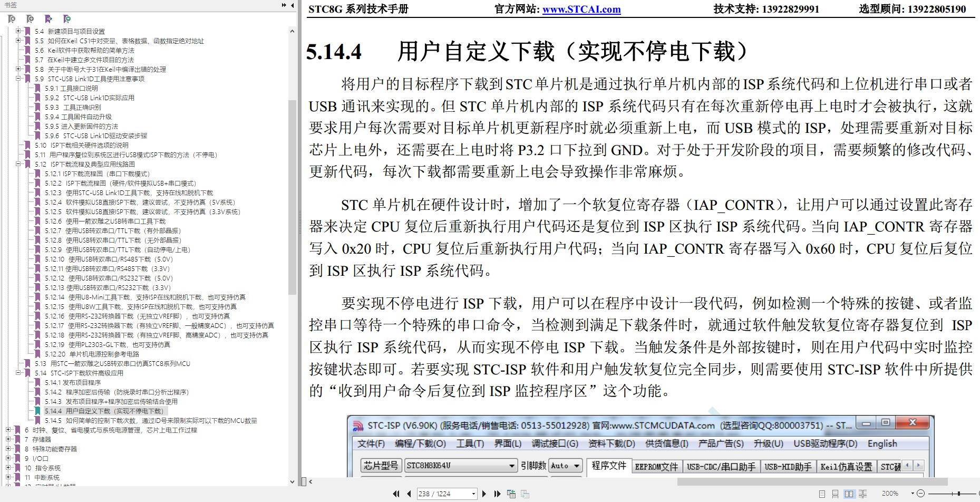Image resolution: width=980 pixels, height=502 pixels.
Task: Click the bookmarks panel vertical scrollbar
Action: point(293,197)
